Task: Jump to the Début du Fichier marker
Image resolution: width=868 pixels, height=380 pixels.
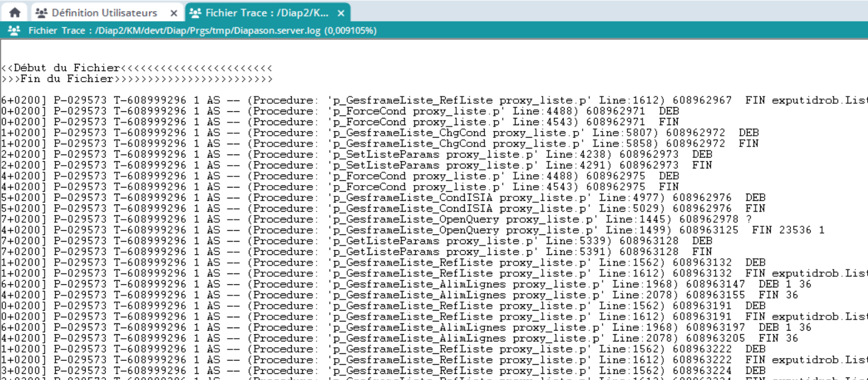Action: [67, 68]
